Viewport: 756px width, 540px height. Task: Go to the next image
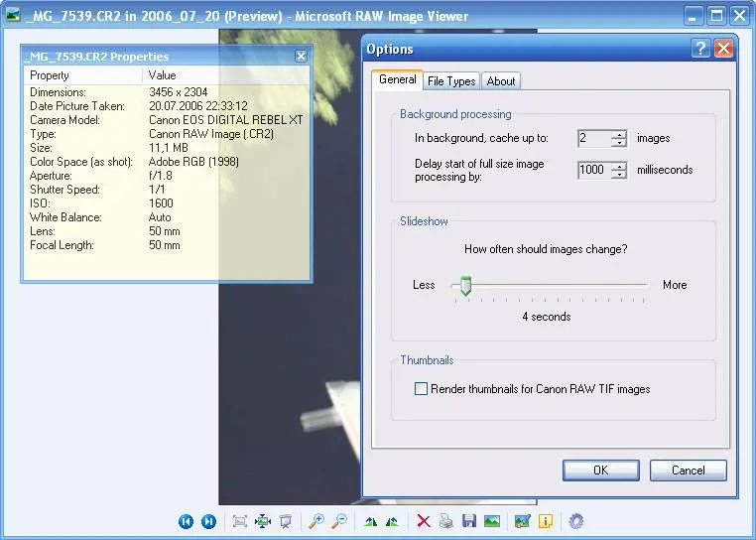point(208,521)
